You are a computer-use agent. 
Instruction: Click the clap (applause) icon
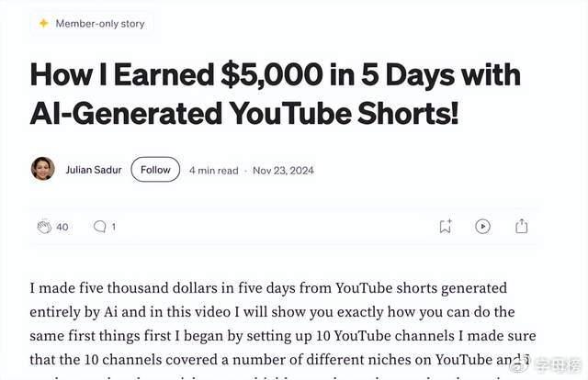(x=43, y=226)
